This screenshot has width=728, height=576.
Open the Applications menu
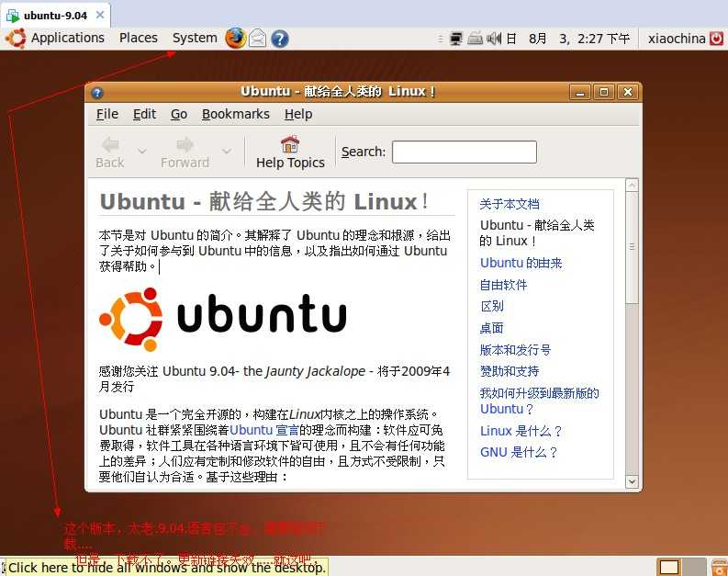[68, 38]
